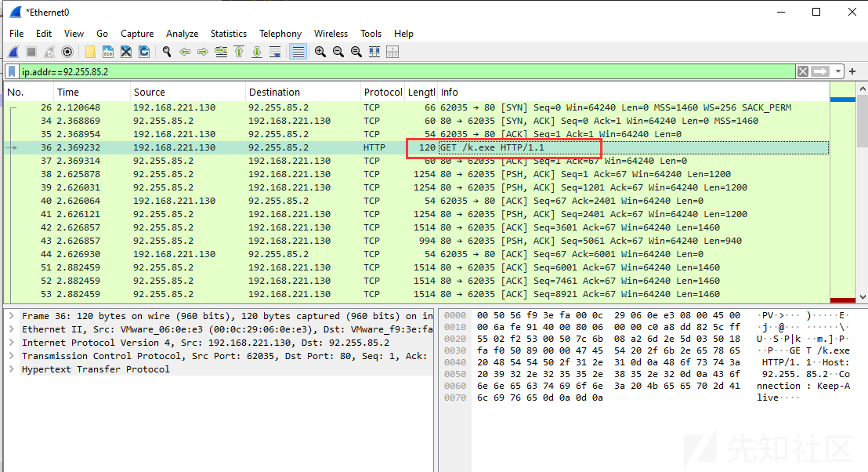The height and width of the screenshot is (472, 868).
Task: Expand Internet Protocol Version 4 details
Action: click(x=12, y=343)
